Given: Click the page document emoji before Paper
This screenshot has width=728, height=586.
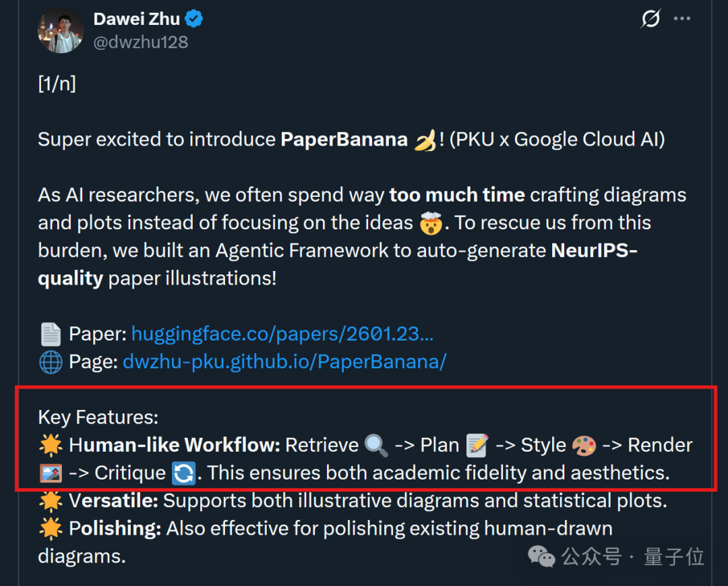Looking at the screenshot, I should pyautogui.click(x=51, y=334).
